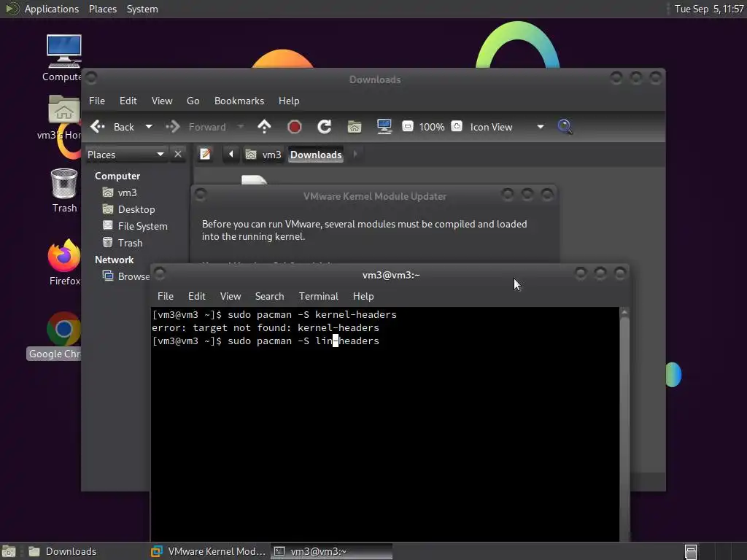
Task: Zoom out with the minus icon
Action: 407,126
